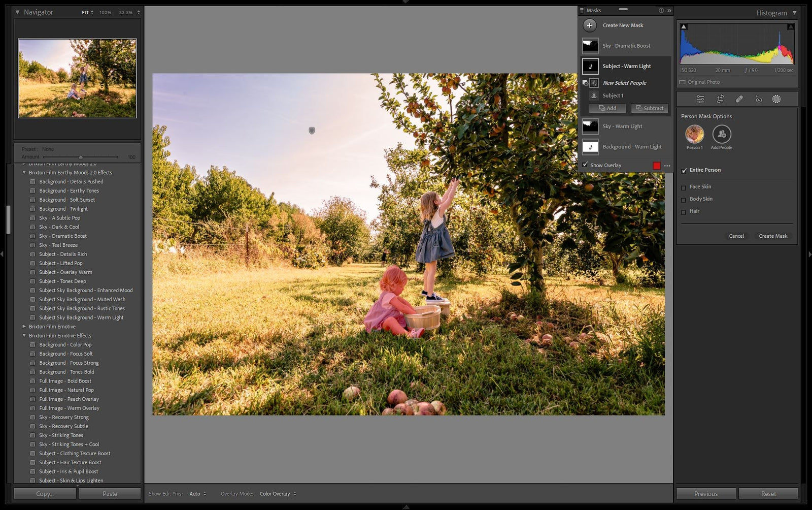Image resolution: width=812 pixels, height=510 pixels.
Task: Expand the Brixton Film Emotive preset group
Action: (24, 327)
